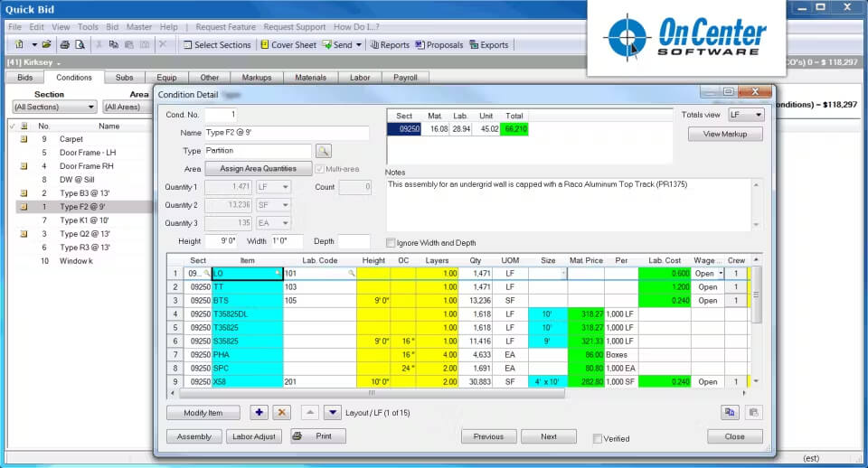Open the File menu
The width and height of the screenshot is (868, 468).
(15, 26)
